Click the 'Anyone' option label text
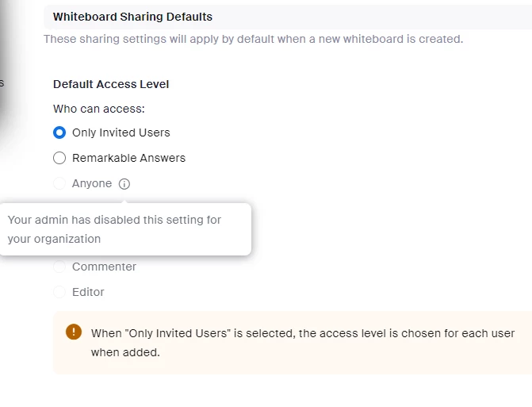This screenshot has height=407, width=532. (x=92, y=183)
